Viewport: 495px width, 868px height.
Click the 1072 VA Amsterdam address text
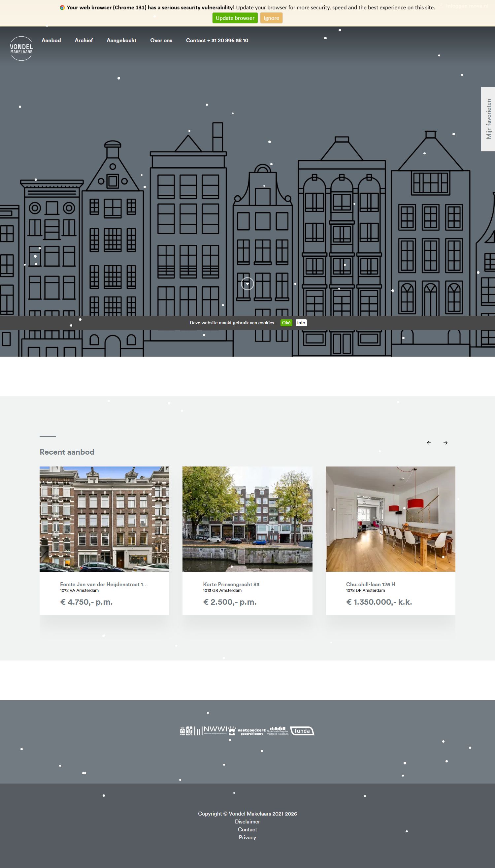coord(79,591)
